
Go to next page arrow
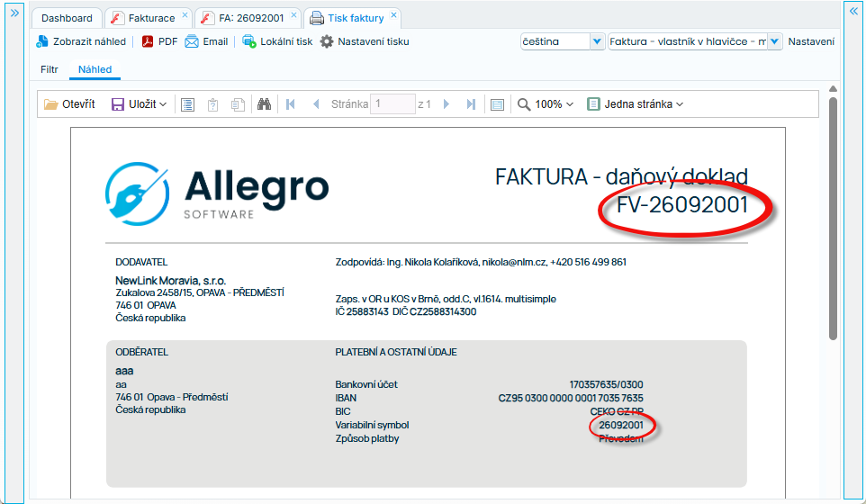pyautogui.click(x=447, y=104)
